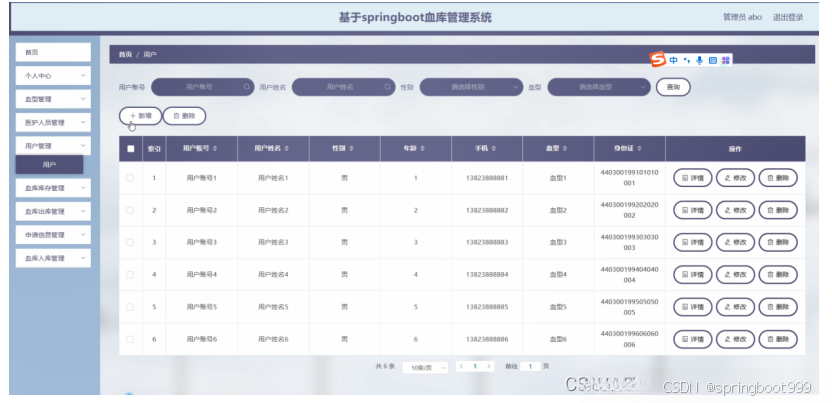
Task: Check the row for 用户账号4
Action: click(130, 275)
